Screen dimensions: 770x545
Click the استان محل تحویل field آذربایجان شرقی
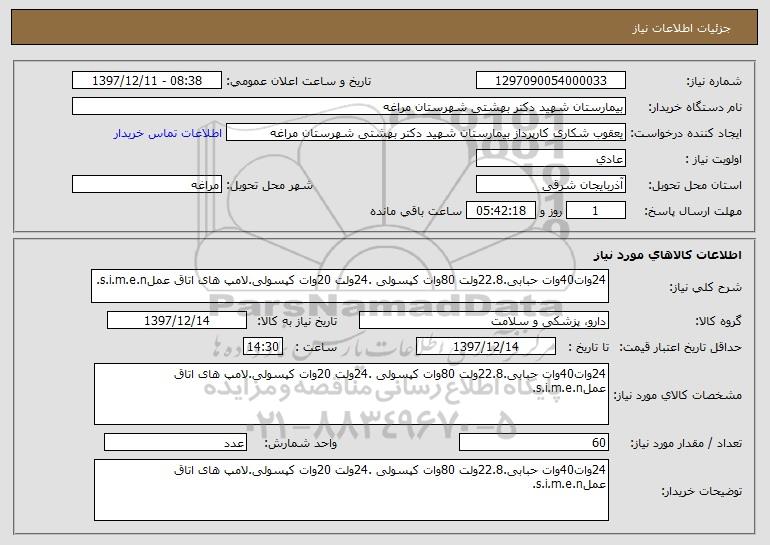click(x=550, y=185)
